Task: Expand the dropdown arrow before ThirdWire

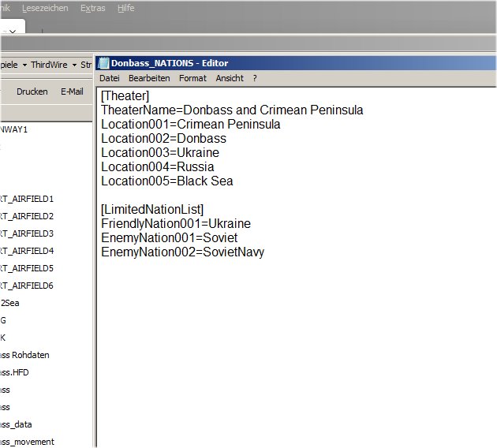Action: pos(24,65)
